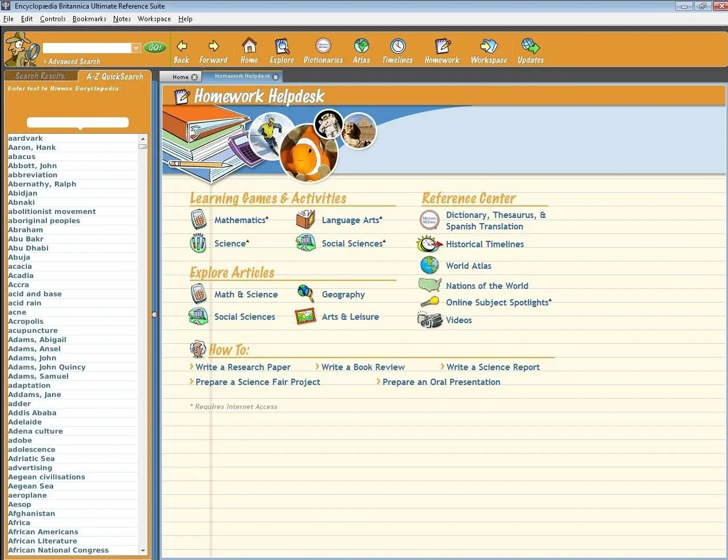Select the "Aegean civilisations" index entry

73,477
